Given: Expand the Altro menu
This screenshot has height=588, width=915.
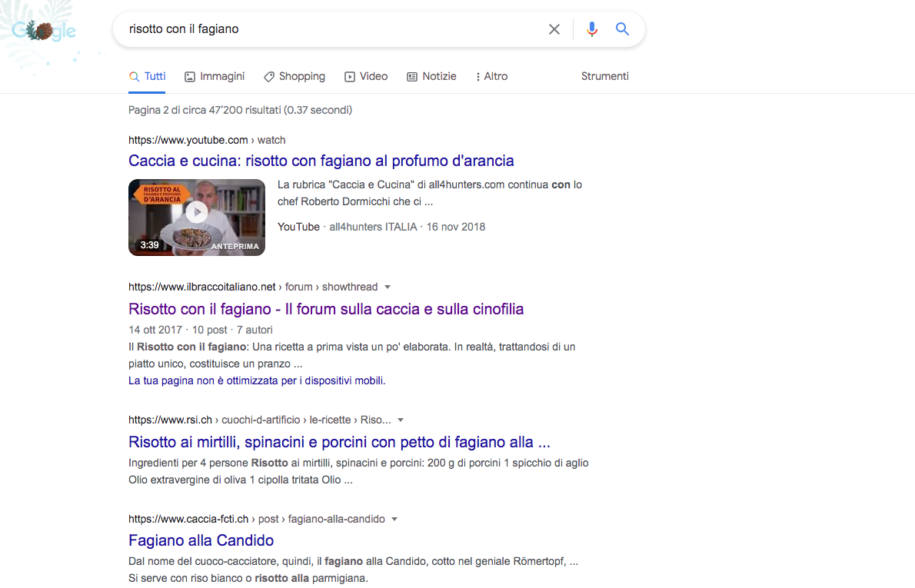Looking at the screenshot, I should 492,76.
